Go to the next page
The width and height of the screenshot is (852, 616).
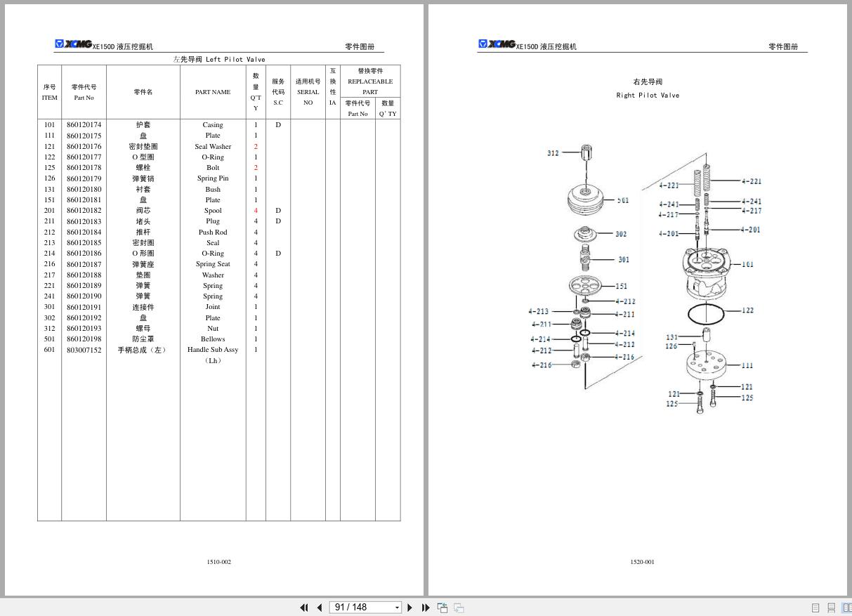(x=410, y=608)
